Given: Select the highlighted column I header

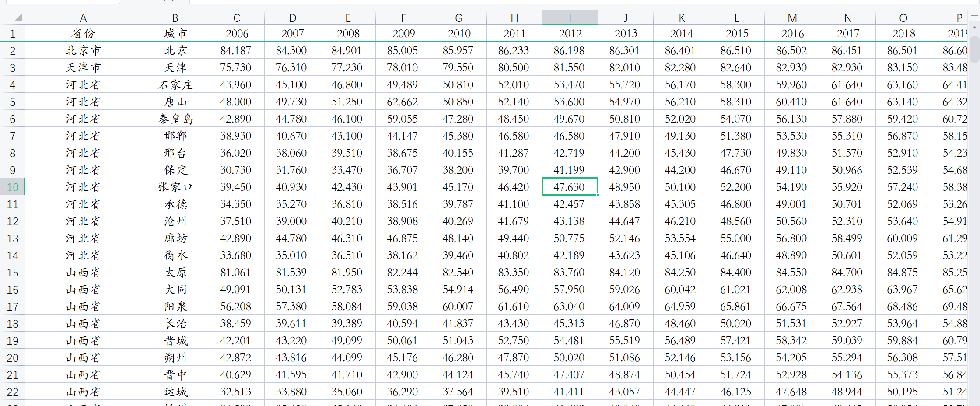Looking at the screenshot, I should [570, 17].
